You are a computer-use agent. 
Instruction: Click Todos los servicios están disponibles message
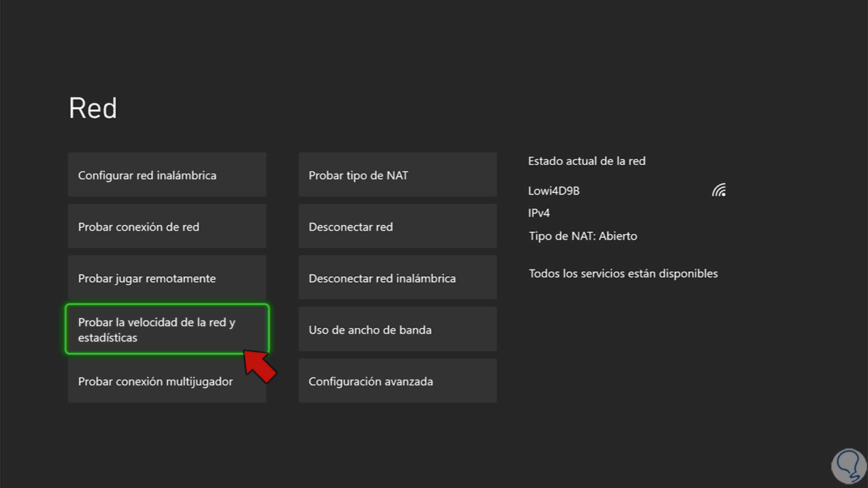pyautogui.click(x=623, y=273)
